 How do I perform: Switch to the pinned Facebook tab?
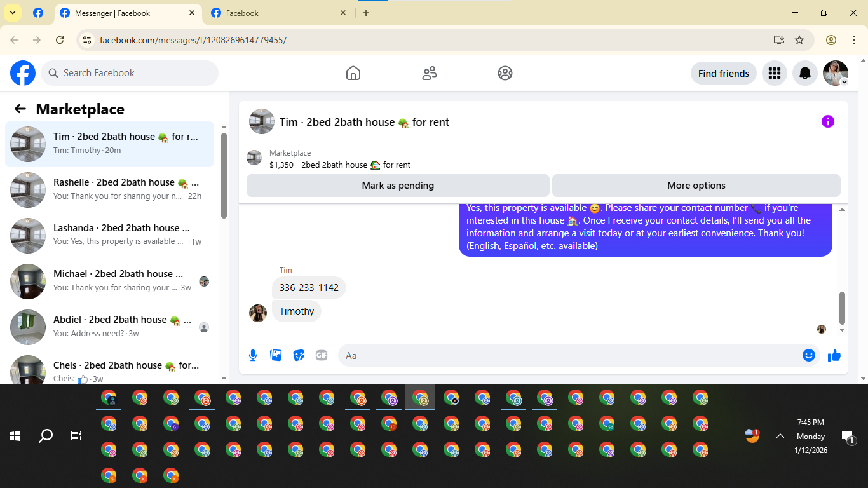[x=38, y=13]
